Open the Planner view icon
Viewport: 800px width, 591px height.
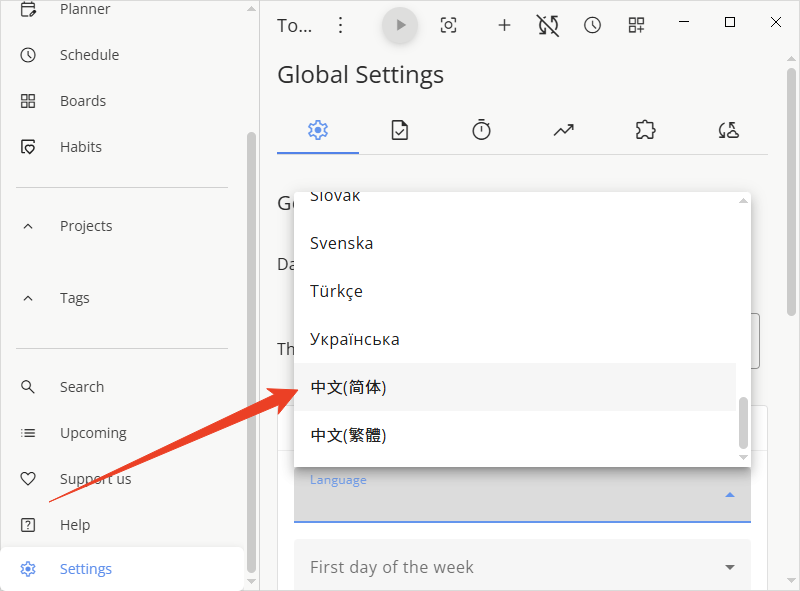click(x=28, y=9)
